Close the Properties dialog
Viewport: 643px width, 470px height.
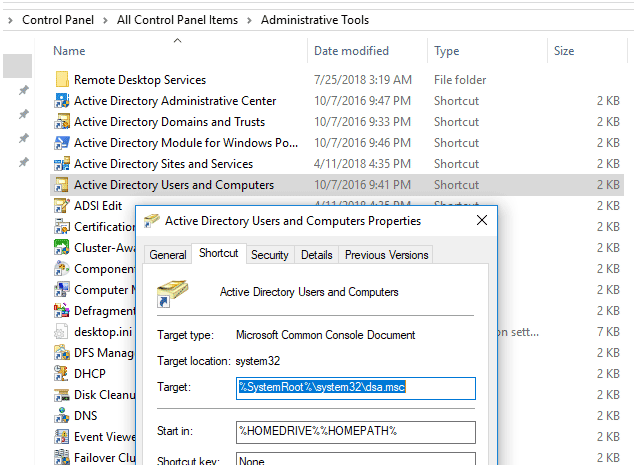(482, 220)
